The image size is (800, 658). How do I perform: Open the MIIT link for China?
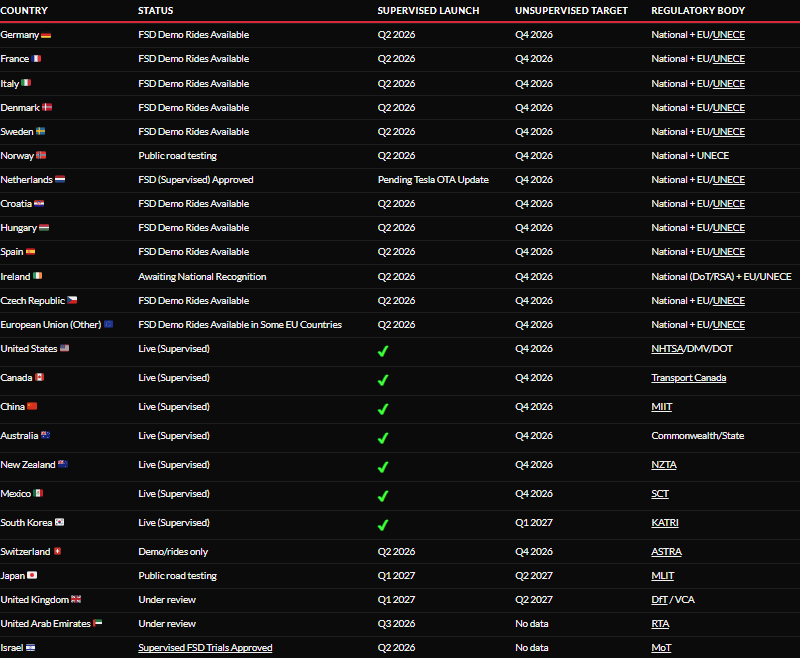coord(662,407)
